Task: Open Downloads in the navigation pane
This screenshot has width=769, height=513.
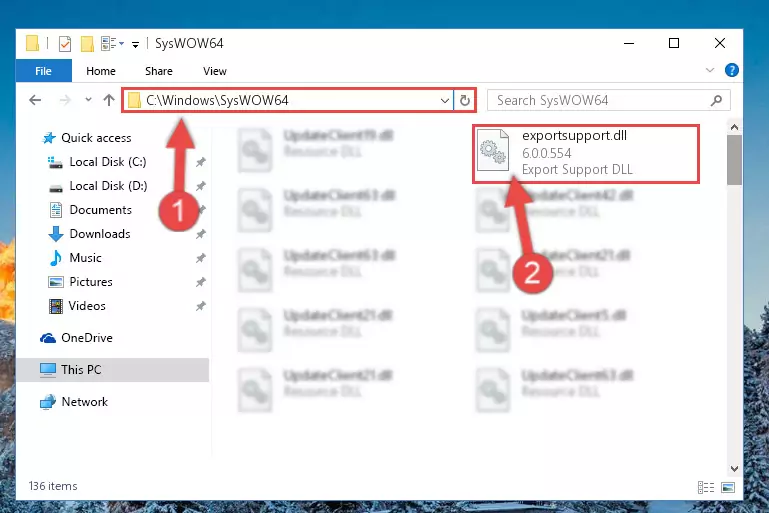Action: pos(100,234)
